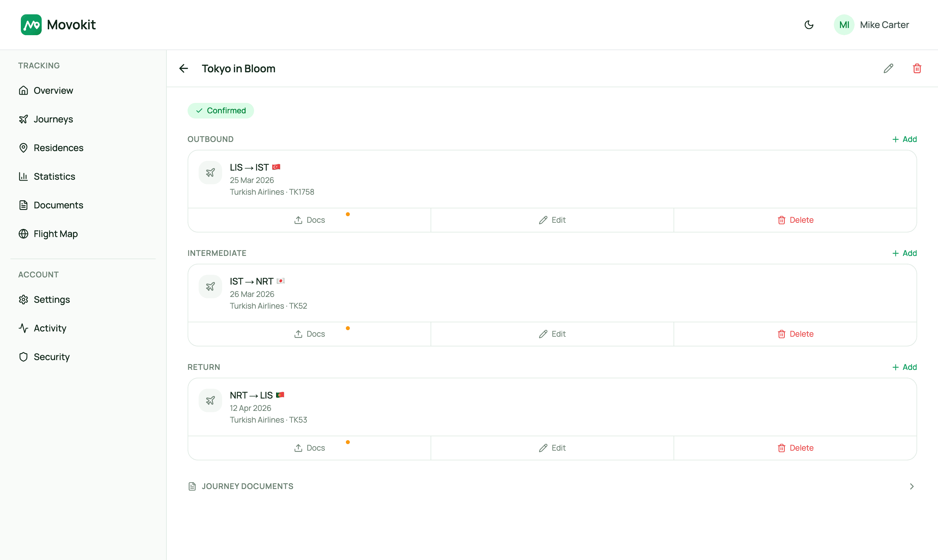Add a flight to the Outbound section
This screenshot has height=560, width=938.
[904, 139]
